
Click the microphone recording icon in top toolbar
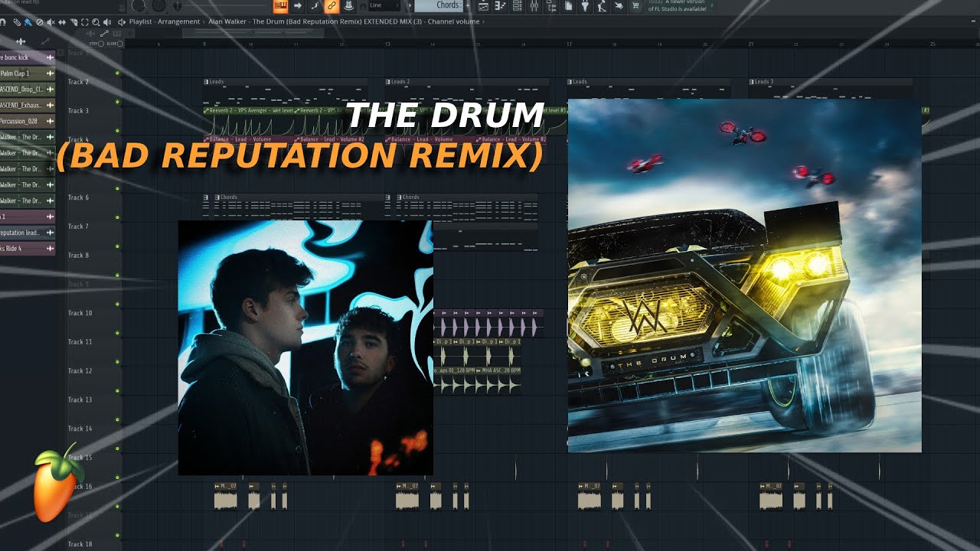pyautogui.click(x=602, y=6)
